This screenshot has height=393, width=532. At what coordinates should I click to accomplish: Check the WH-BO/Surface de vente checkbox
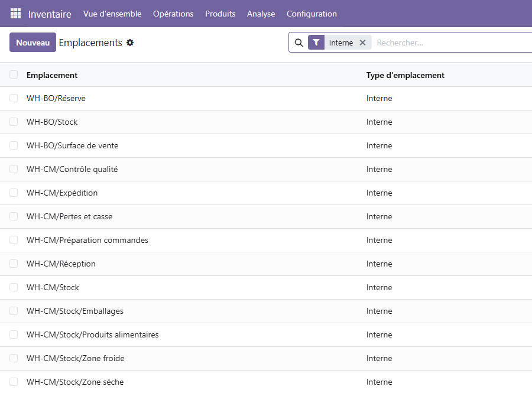(14, 145)
